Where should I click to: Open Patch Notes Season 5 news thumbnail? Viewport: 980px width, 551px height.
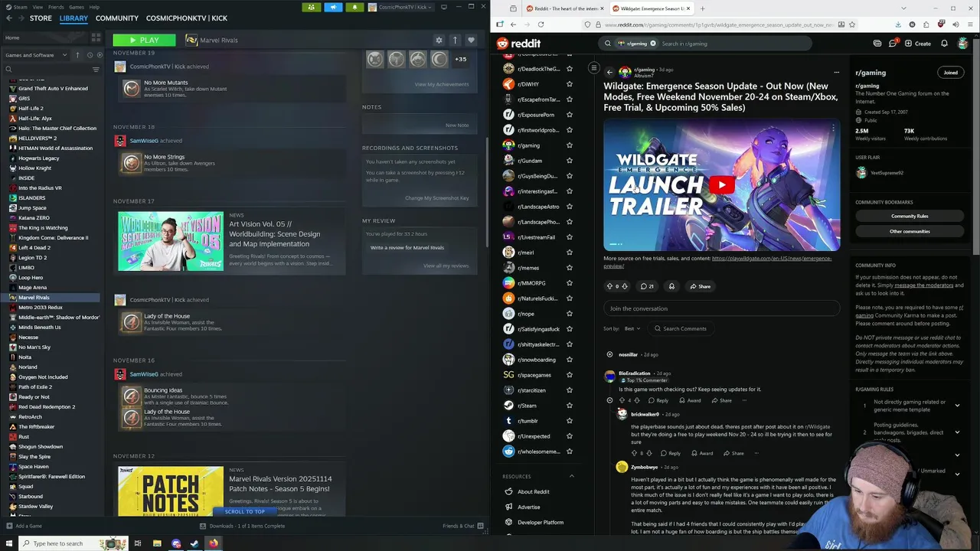[171, 491]
